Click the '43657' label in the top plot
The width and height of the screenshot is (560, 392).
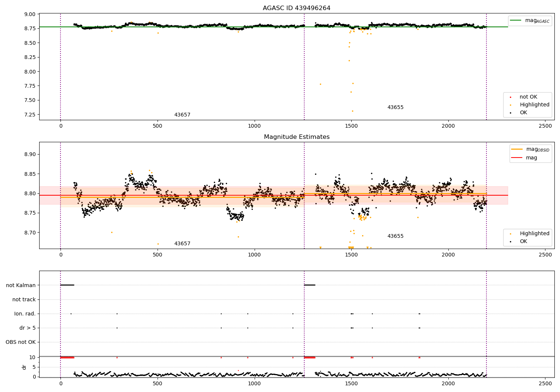(x=182, y=115)
